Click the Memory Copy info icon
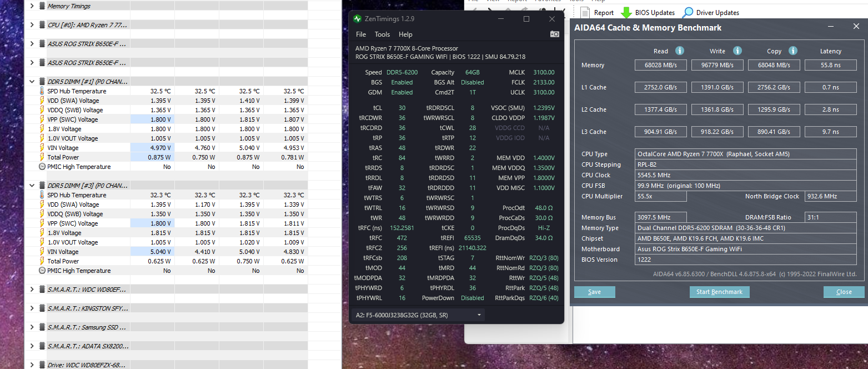 (793, 51)
